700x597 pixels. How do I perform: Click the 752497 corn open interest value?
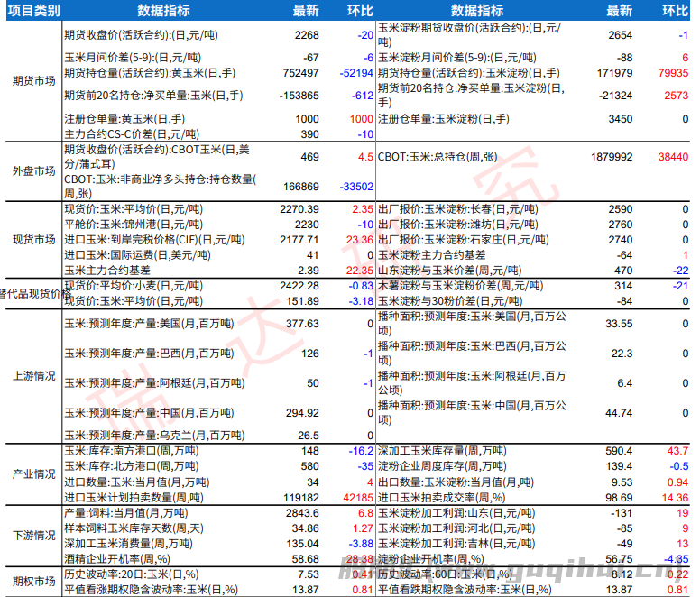coord(300,72)
